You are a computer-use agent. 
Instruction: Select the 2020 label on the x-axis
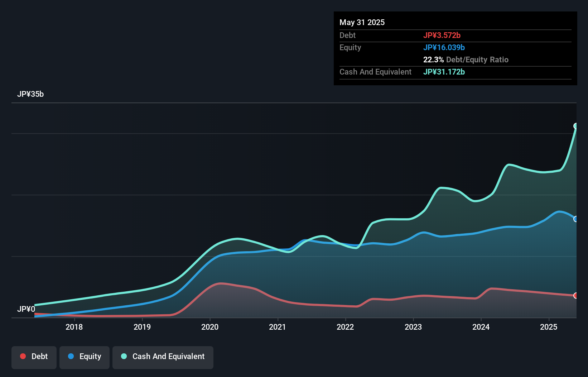(x=210, y=327)
